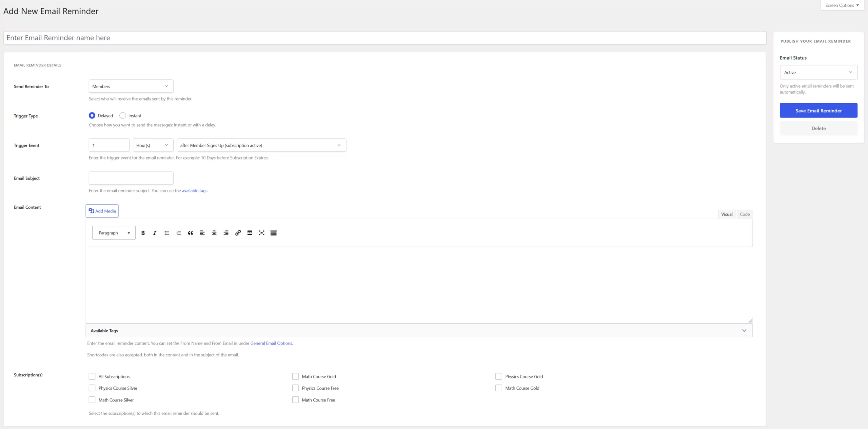This screenshot has width=868, height=429.
Task: Click inside the email content editor area
Action: (x=419, y=282)
